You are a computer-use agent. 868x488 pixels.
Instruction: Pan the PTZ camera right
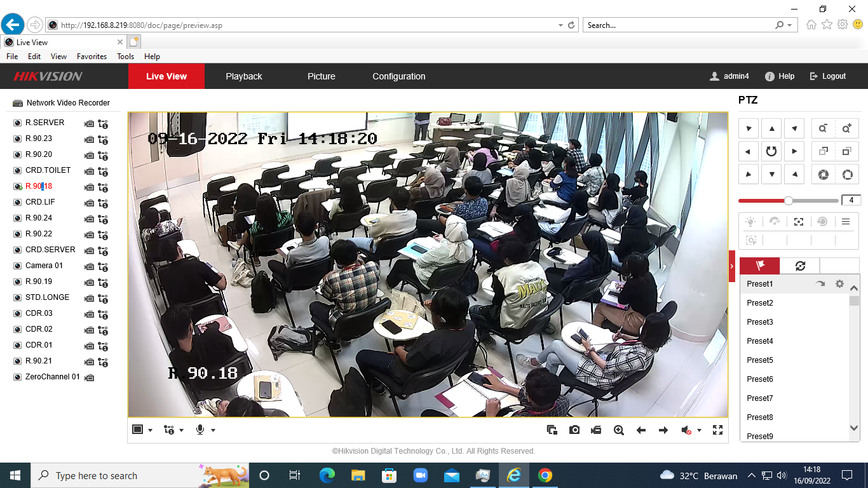(794, 151)
